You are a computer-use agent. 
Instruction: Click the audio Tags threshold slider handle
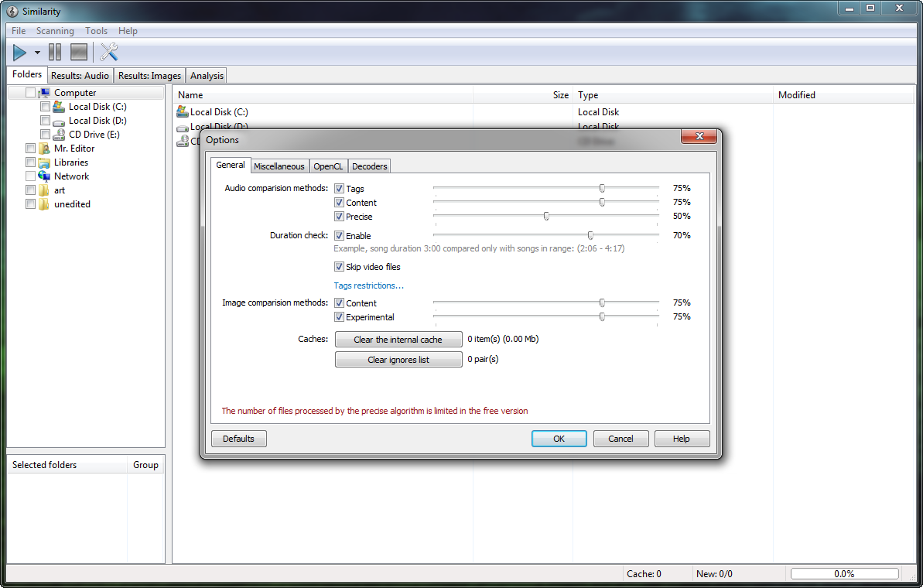click(x=602, y=188)
